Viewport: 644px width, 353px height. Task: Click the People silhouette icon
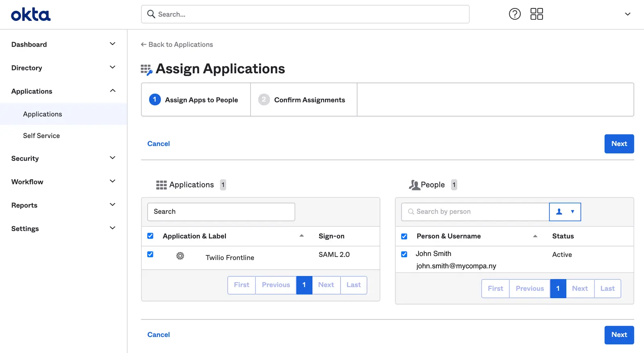point(414,185)
